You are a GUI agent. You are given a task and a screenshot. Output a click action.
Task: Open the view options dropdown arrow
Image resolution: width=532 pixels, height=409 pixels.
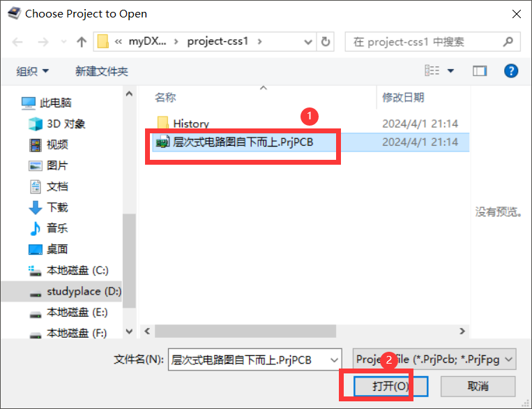450,71
